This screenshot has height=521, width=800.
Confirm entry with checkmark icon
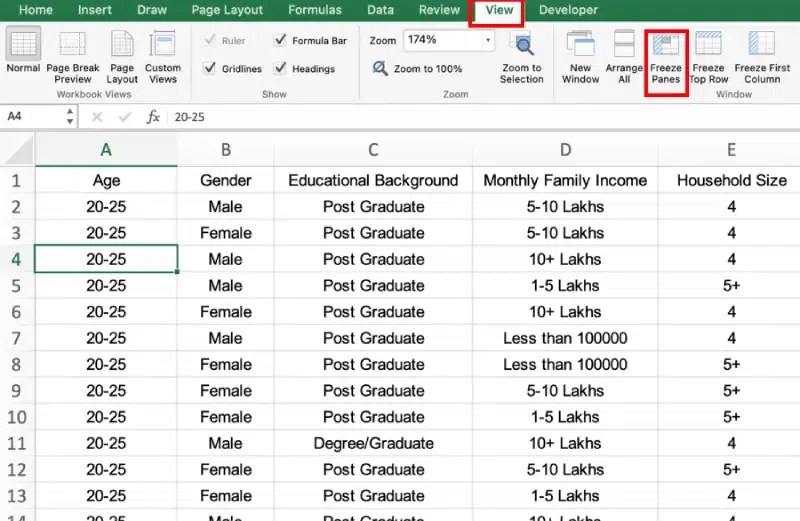click(x=124, y=117)
